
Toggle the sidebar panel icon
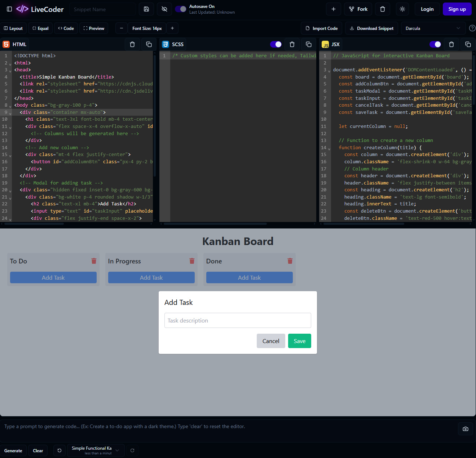tap(9, 9)
